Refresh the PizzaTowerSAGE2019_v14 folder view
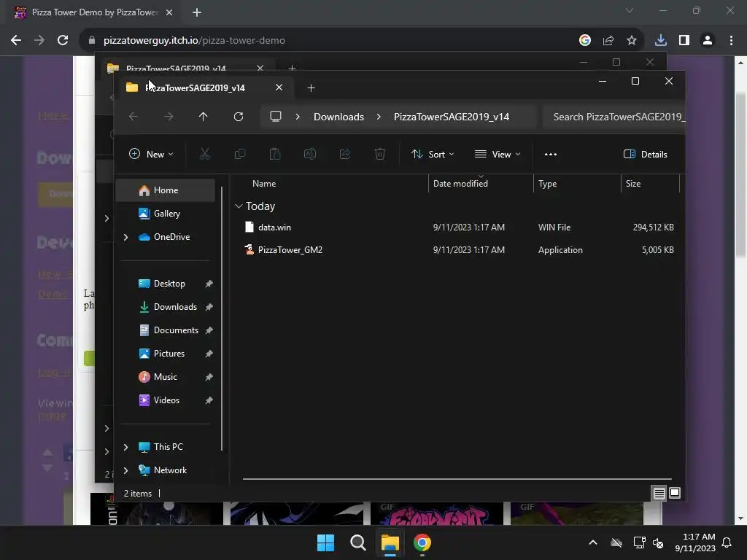 click(x=239, y=117)
